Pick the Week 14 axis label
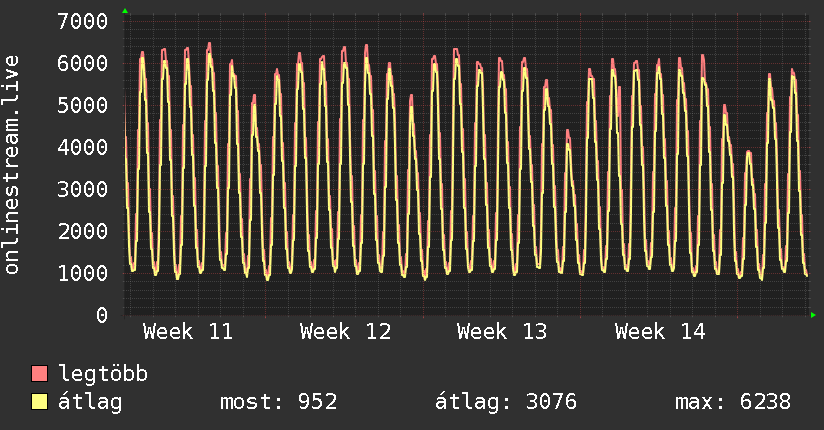The width and height of the screenshot is (824, 430). (x=660, y=332)
